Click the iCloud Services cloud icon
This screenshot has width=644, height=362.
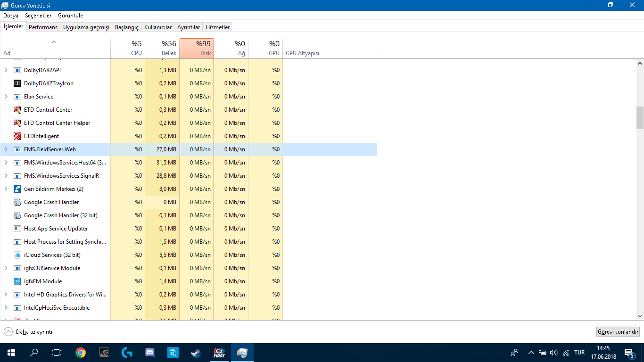[17, 255]
